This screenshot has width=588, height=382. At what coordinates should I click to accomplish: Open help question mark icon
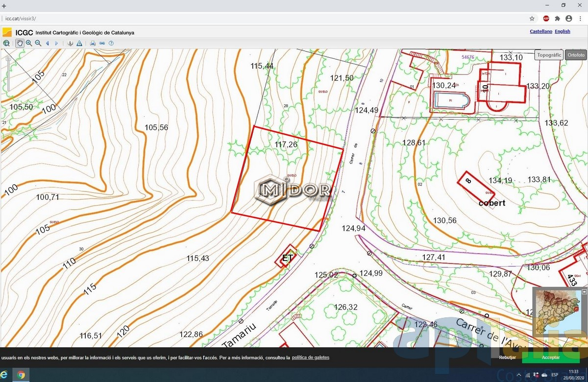click(x=111, y=43)
